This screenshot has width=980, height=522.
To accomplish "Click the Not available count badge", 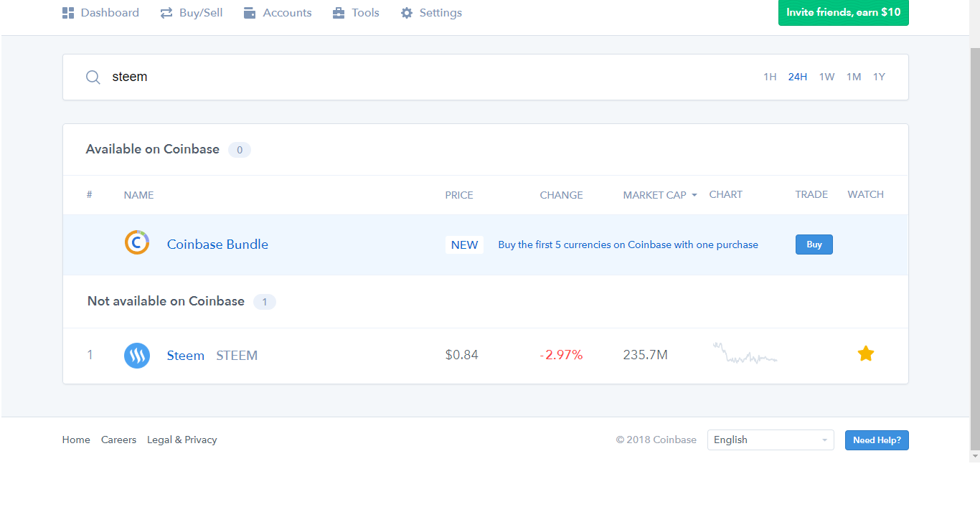I will [x=265, y=302].
